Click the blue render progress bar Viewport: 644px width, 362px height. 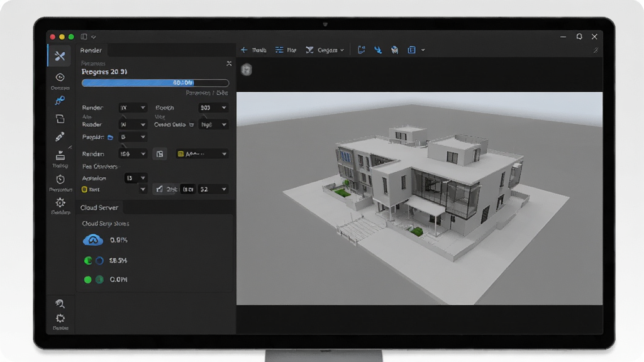point(155,83)
